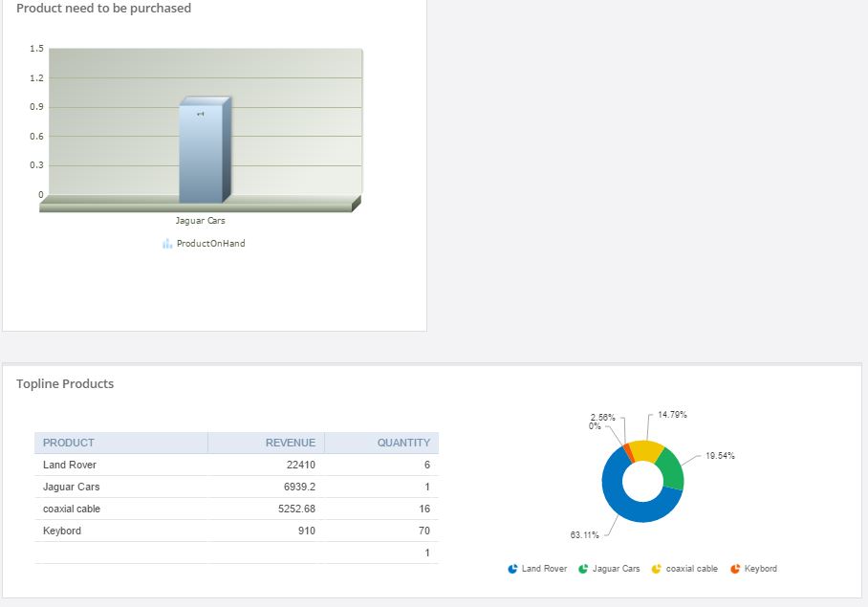Click the Topline Products panel title
This screenshot has width=868, height=607.
pos(65,384)
